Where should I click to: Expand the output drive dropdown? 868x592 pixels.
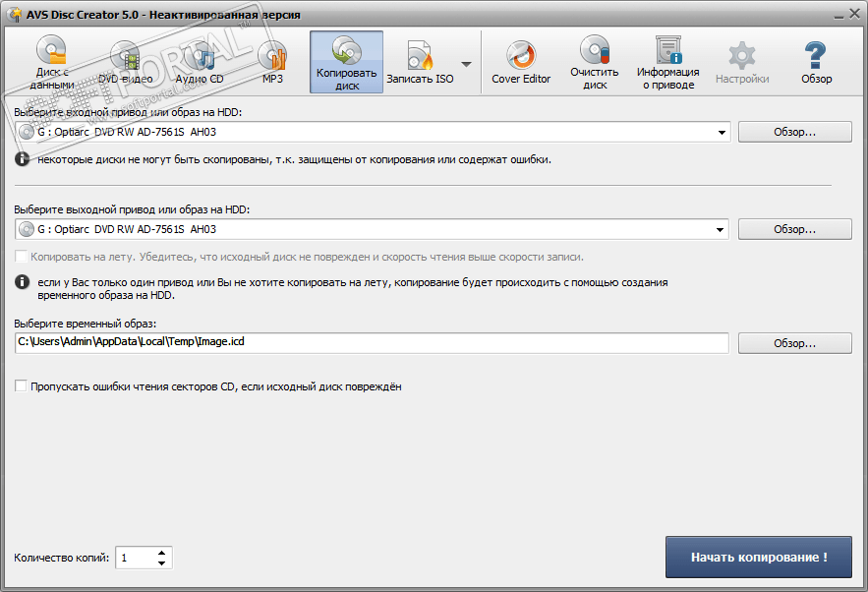coord(720,230)
